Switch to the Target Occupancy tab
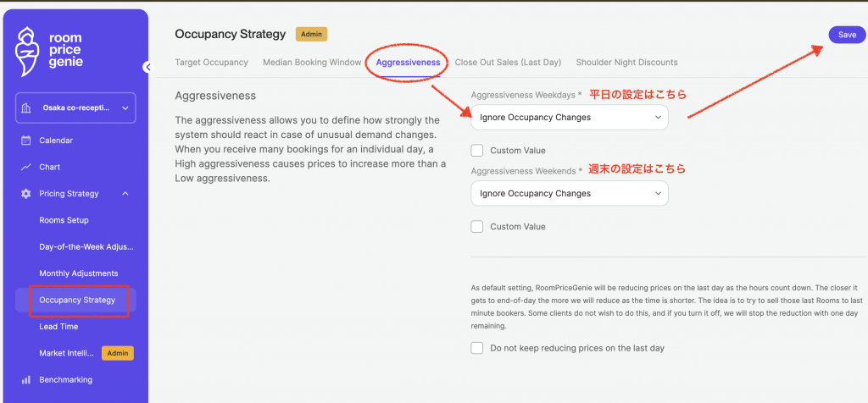This screenshot has height=403, width=868. (x=211, y=63)
